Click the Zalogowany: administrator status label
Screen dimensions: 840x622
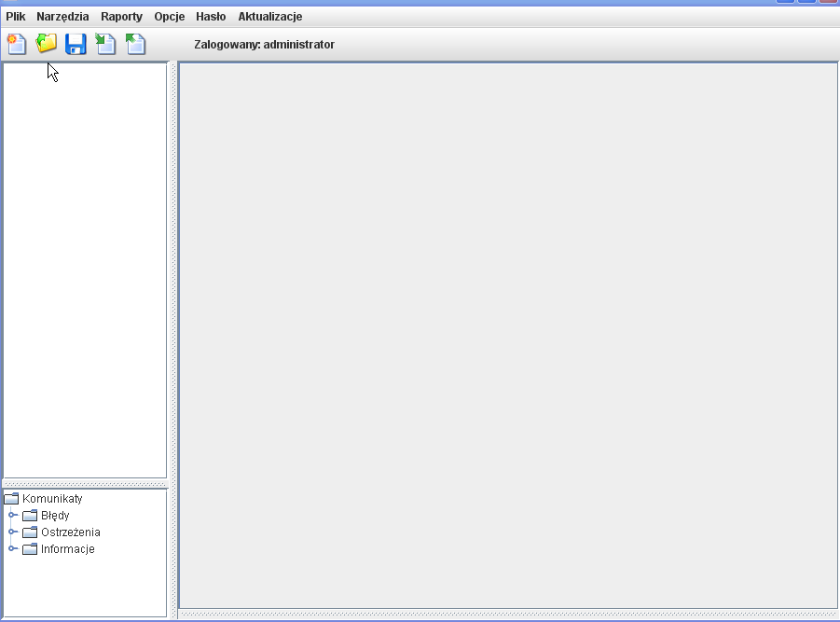click(x=264, y=45)
